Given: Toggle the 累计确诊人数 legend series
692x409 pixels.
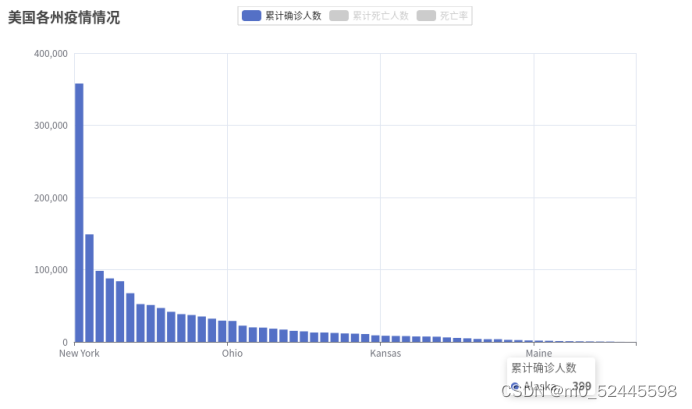Looking at the screenshot, I should coord(282,16).
